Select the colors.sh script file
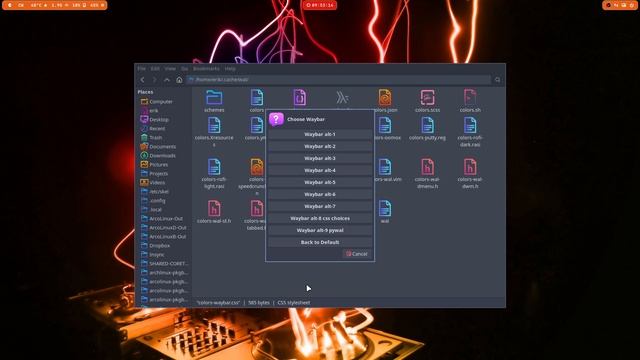The height and width of the screenshot is (360, 640). click(x=470, y=98)
